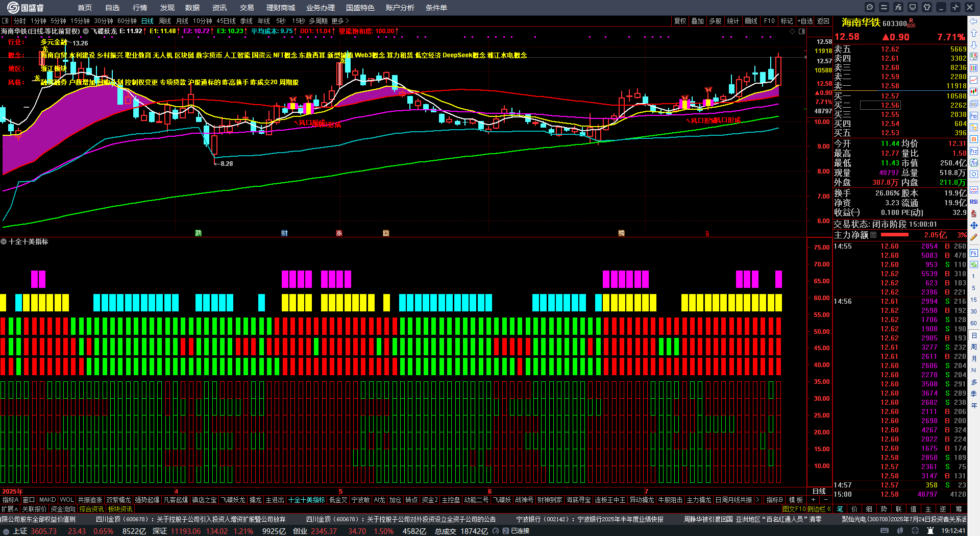Click the down arrow in right sidebar
Image resolution: width=980 pixels, height=536 pixels.
974,45
